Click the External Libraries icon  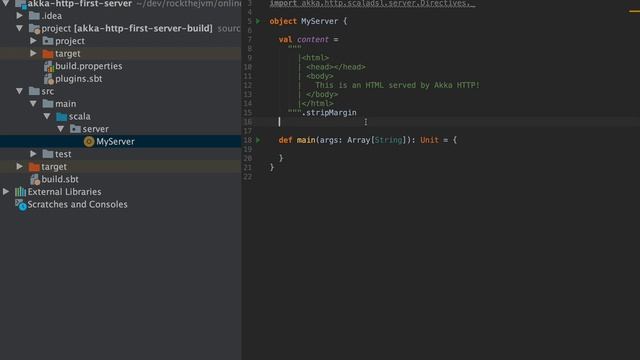[x=20, y=191]
